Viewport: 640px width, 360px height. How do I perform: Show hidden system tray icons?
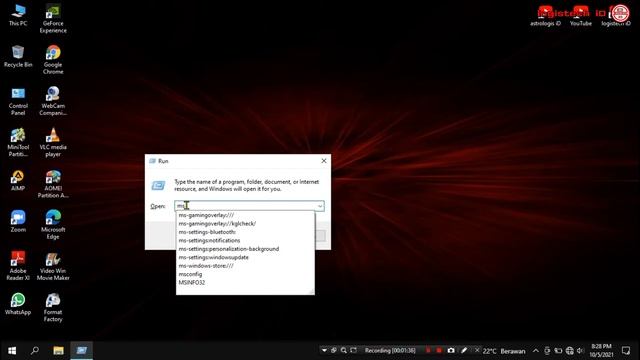(536, 351)
